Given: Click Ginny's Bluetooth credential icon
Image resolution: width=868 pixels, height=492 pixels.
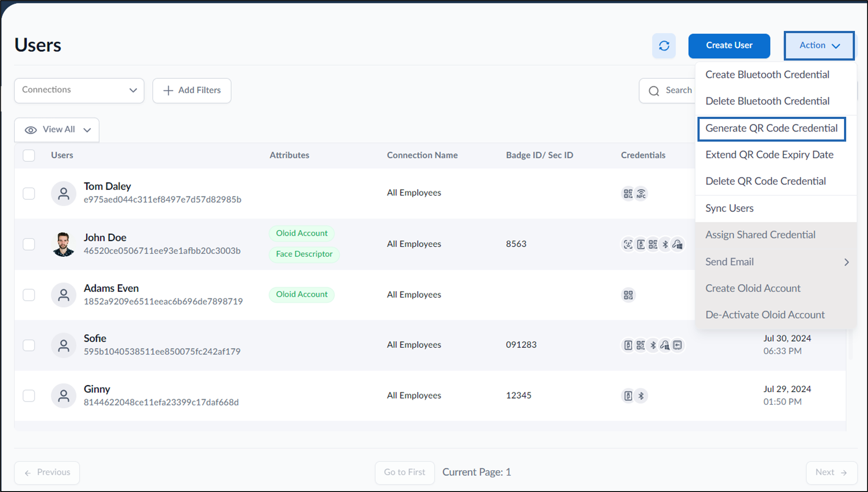Looking at the screenshot, I should [x=641, y=396].
